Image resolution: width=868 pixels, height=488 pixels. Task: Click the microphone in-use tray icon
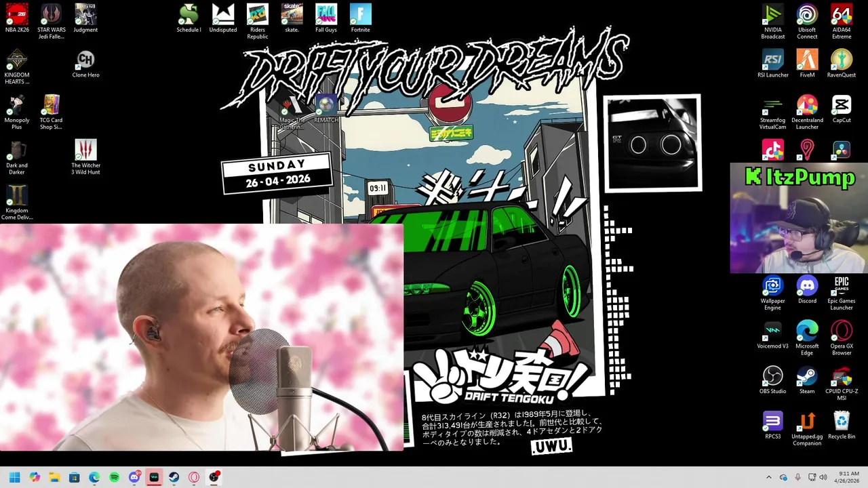click(797, 477)
